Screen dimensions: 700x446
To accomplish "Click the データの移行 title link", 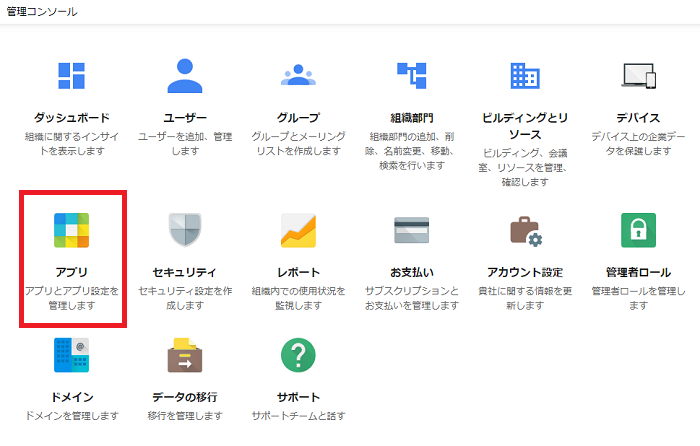I will (185, 397).
